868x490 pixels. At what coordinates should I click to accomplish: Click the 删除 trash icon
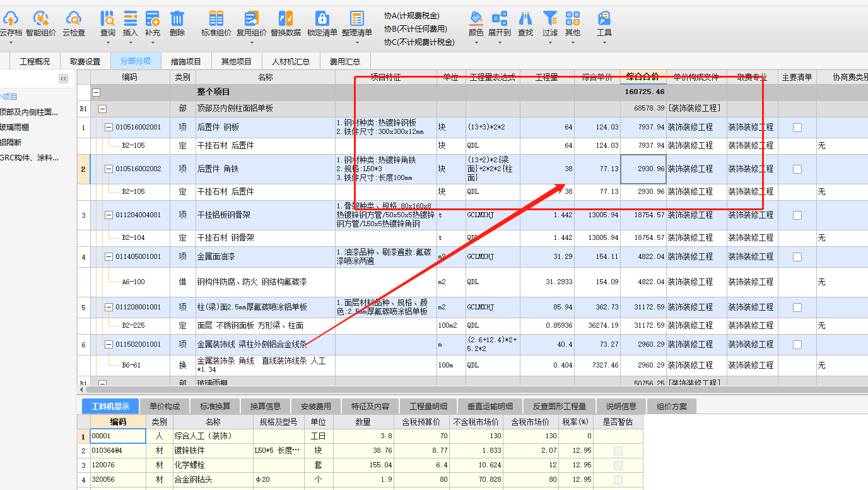[x=177, y=18]
